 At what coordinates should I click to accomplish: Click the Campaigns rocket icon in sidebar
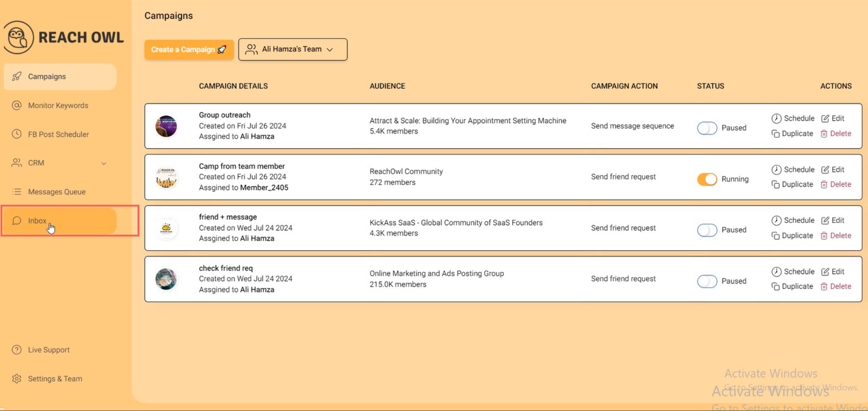coord(16,76)
